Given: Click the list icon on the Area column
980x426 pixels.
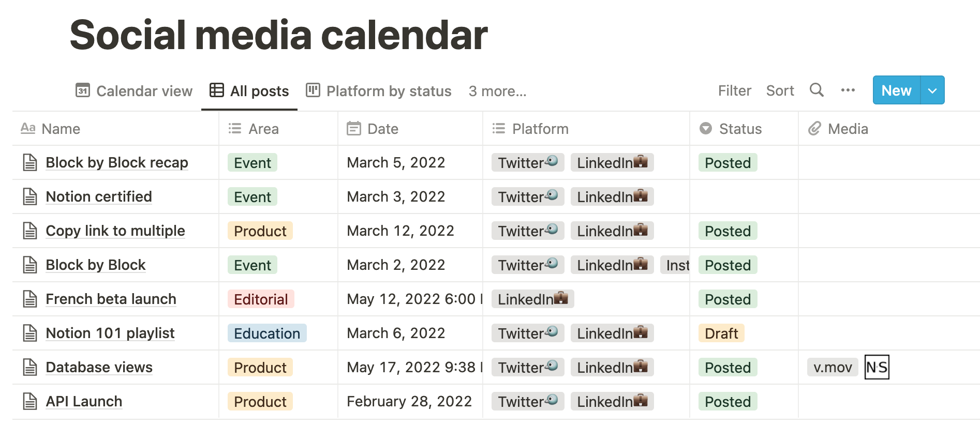Looking at the screenshot, I should pyautogui.click(x=234, y=128).
